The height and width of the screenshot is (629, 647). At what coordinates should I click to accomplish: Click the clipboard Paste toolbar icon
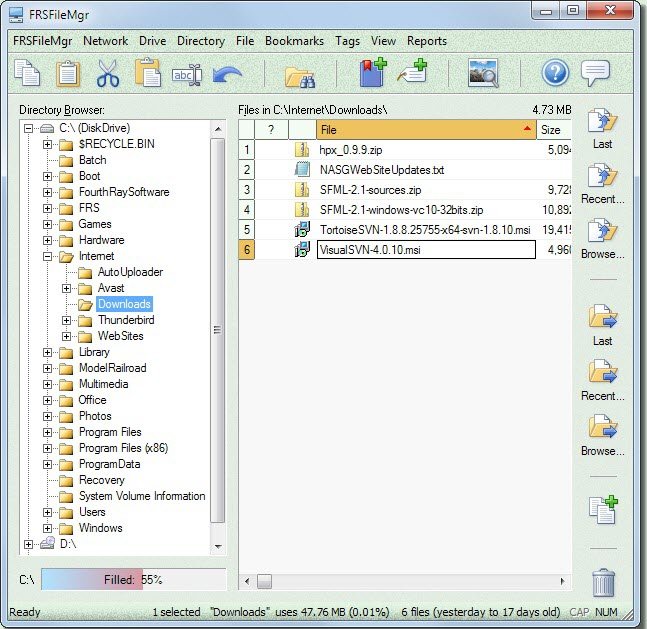[x=68, y=73]
